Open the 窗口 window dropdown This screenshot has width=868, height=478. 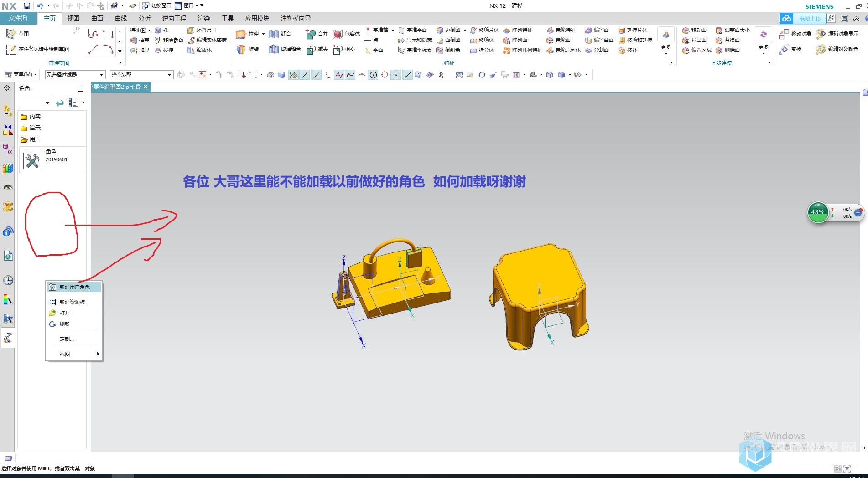[x=187, y=5]
